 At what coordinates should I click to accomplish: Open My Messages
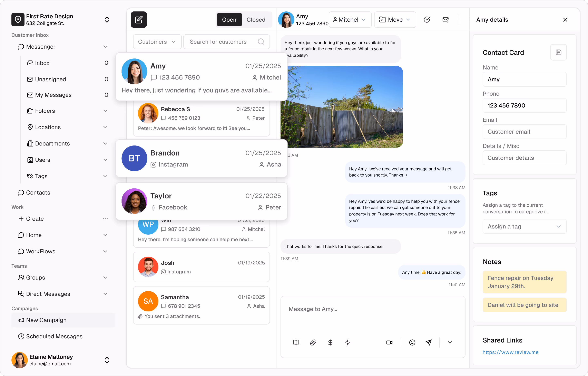click(x=67, y=95)
